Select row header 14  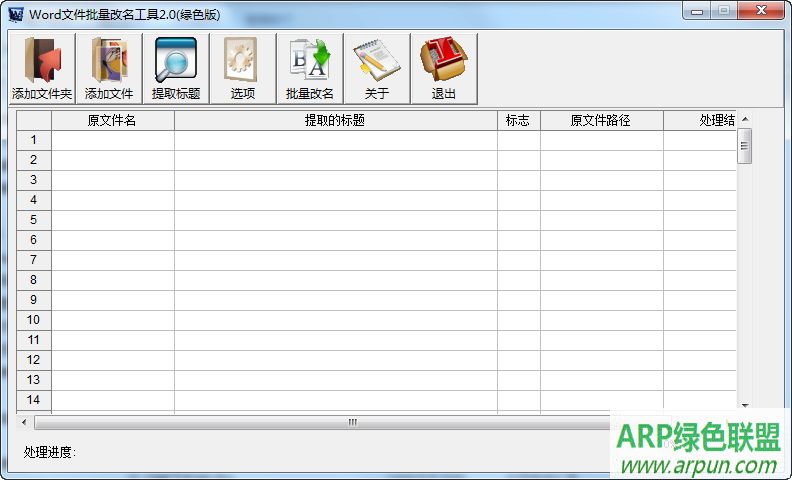pyautogui.click(x=34, y=400)
